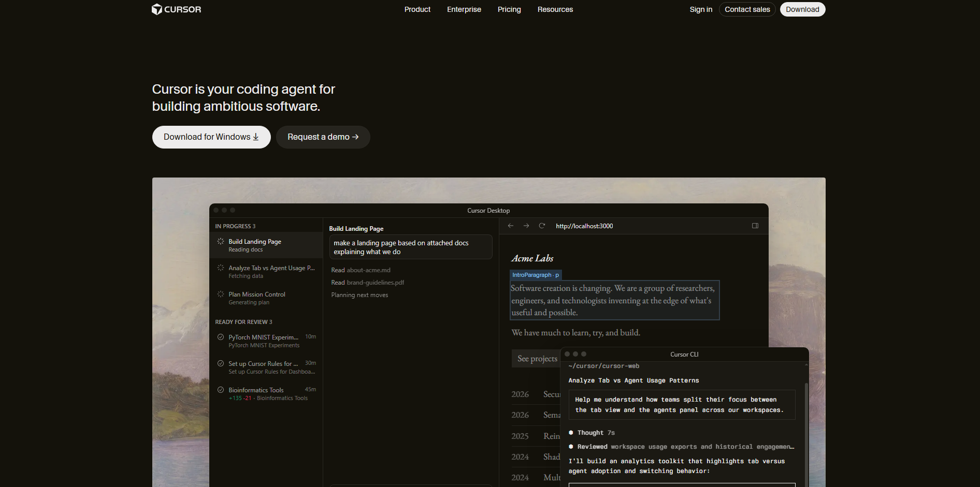Click the Reviewed workspace usage exports line
Viewport: 980px width, 487px height.
[682, 447]
